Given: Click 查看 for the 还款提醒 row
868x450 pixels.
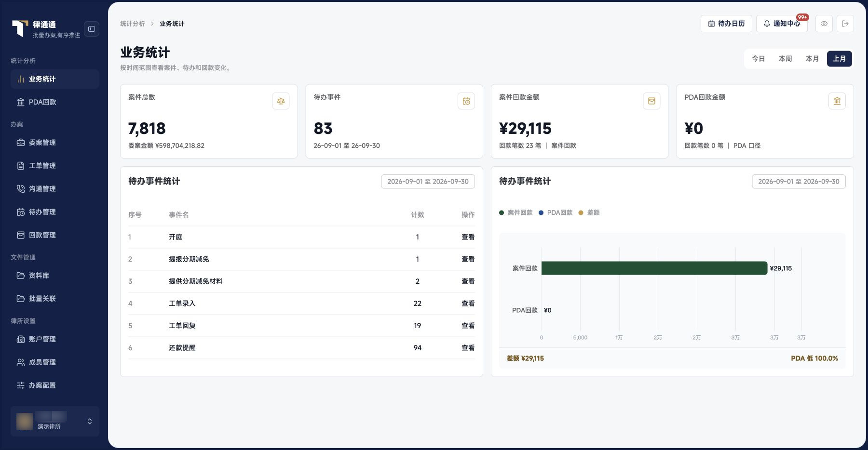Looking at the screenshot, I should (468, 348).
